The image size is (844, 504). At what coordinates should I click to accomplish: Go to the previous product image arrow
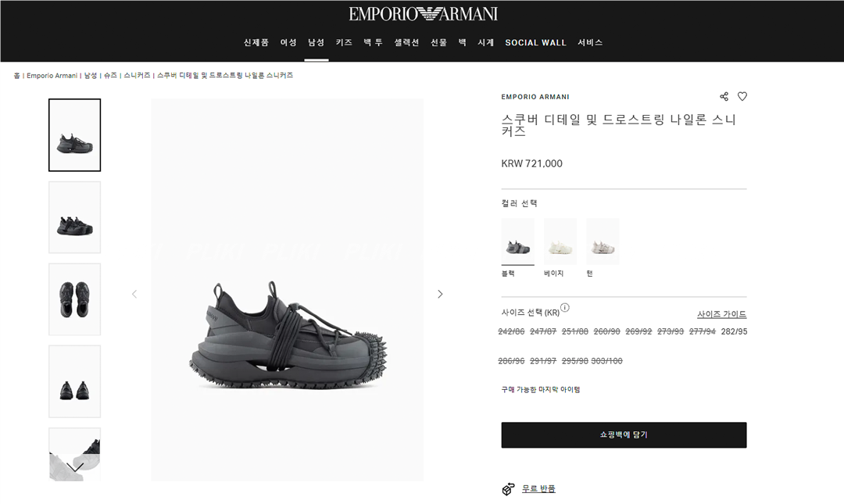click(x=134, y=294)
